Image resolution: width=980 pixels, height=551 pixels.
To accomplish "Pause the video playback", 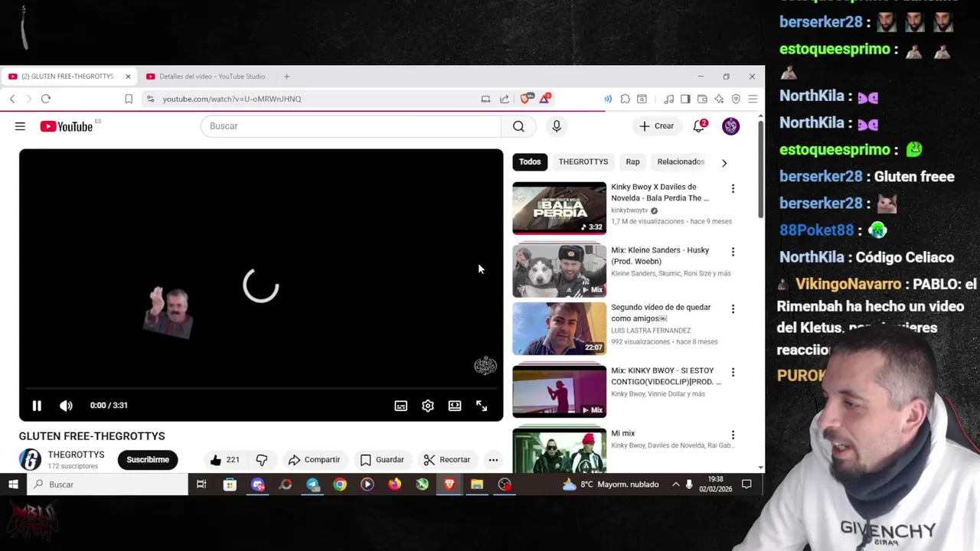I will [37, 406].
